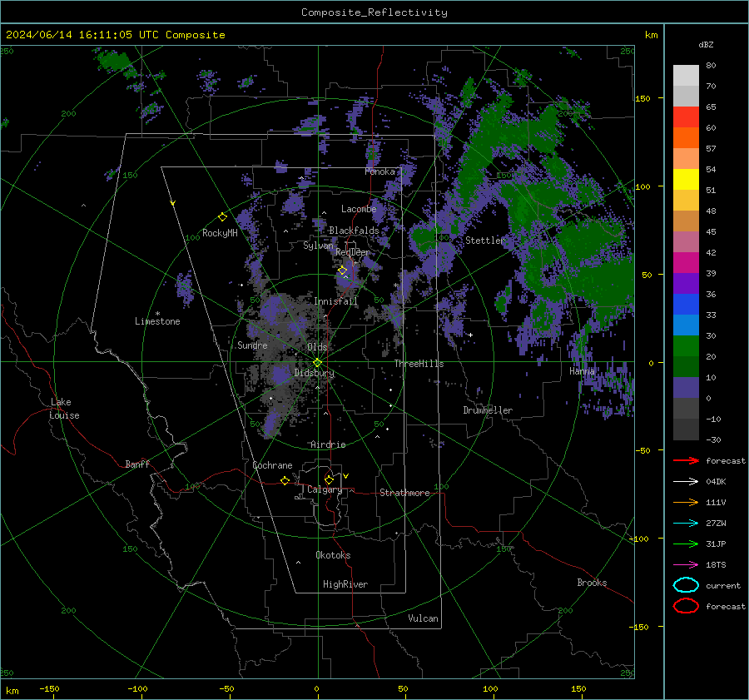Pick the topmost light gray dBZ swatch

coord(686,75)
